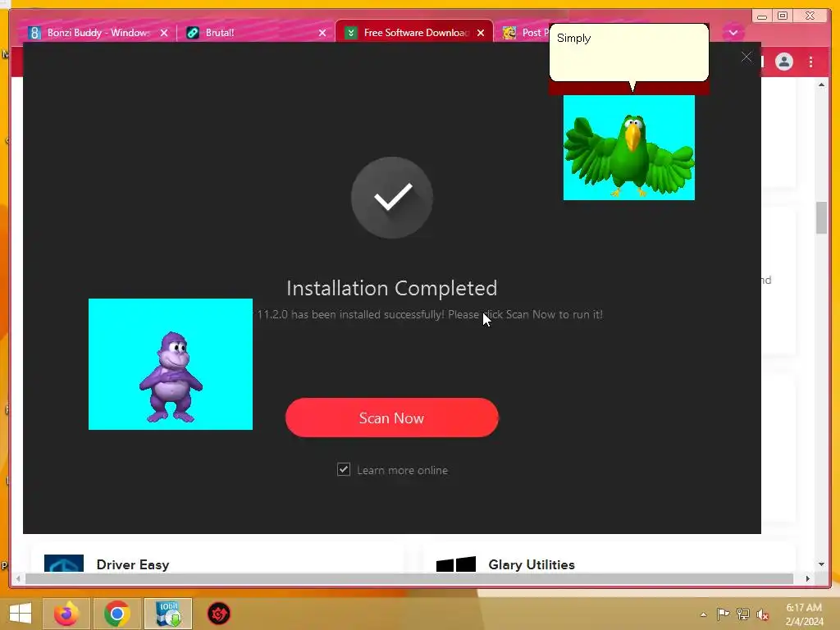Click the Bonzi Buddy tab favicon
Viewport: 840px width, 630px height.
tap(34, 33)
